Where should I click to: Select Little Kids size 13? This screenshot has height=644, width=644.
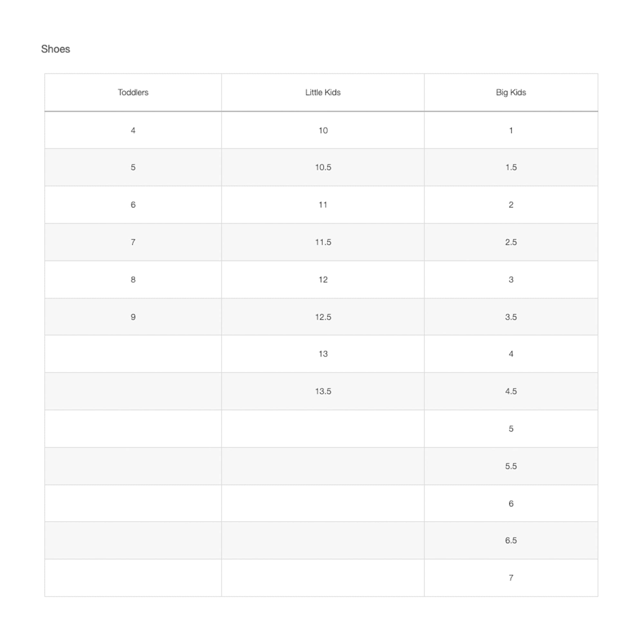tap(323, 354)
